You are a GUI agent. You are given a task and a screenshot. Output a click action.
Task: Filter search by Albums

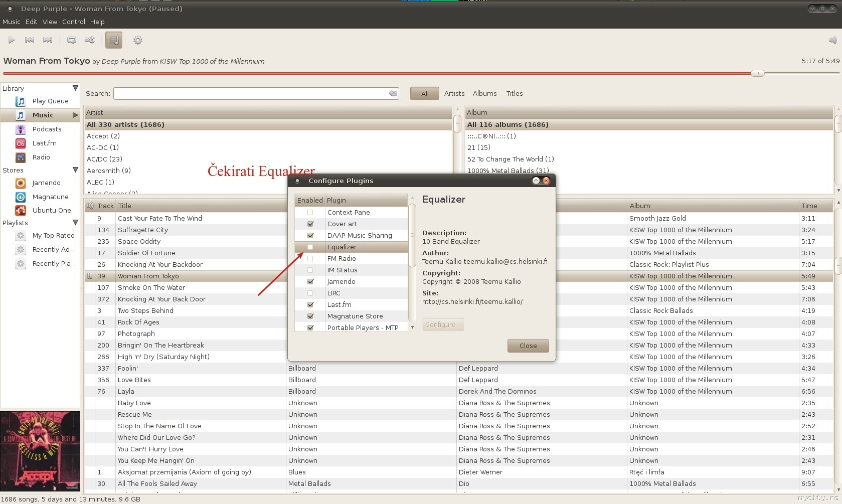click(485, 94)
